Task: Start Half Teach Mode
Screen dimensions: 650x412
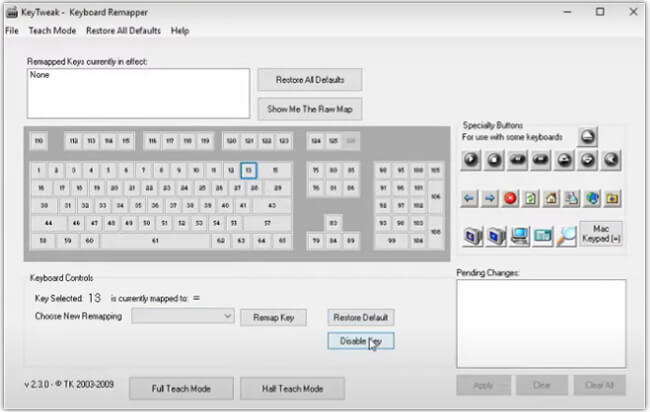Action: (292, 388)
